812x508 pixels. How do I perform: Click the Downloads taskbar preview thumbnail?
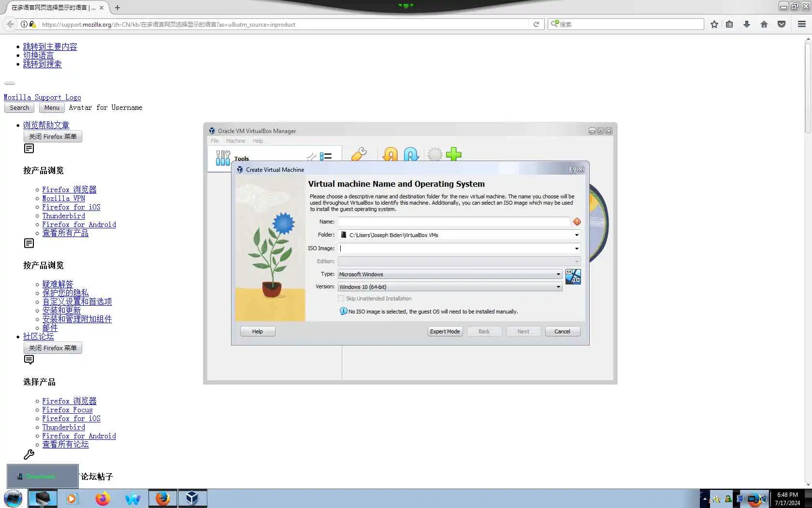point(43,476)
